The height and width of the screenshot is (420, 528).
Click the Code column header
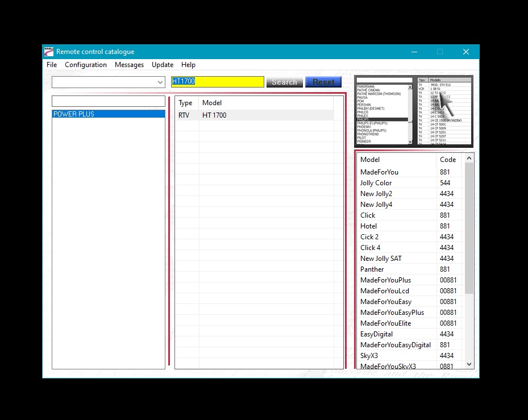point(448,160)
